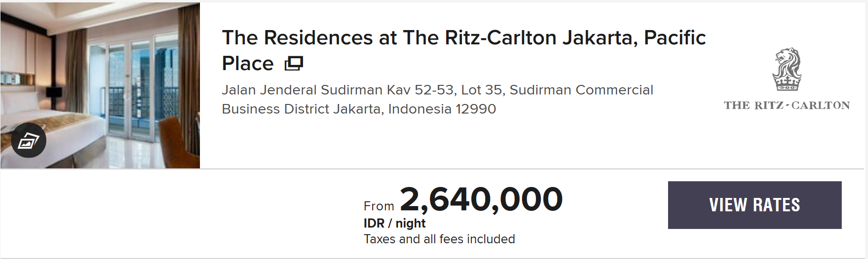Open the hotel room thumbnail image
The image size is (868, 259).
click(x=100, y=85)
